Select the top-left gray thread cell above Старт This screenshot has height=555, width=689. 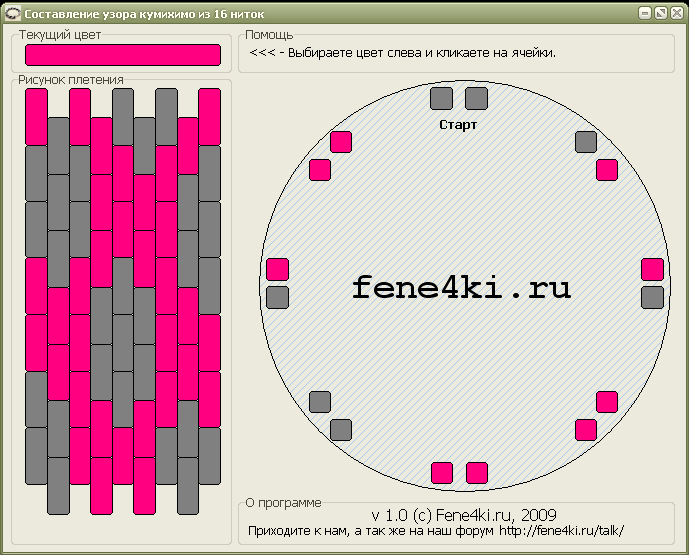(x=441, y=98)
